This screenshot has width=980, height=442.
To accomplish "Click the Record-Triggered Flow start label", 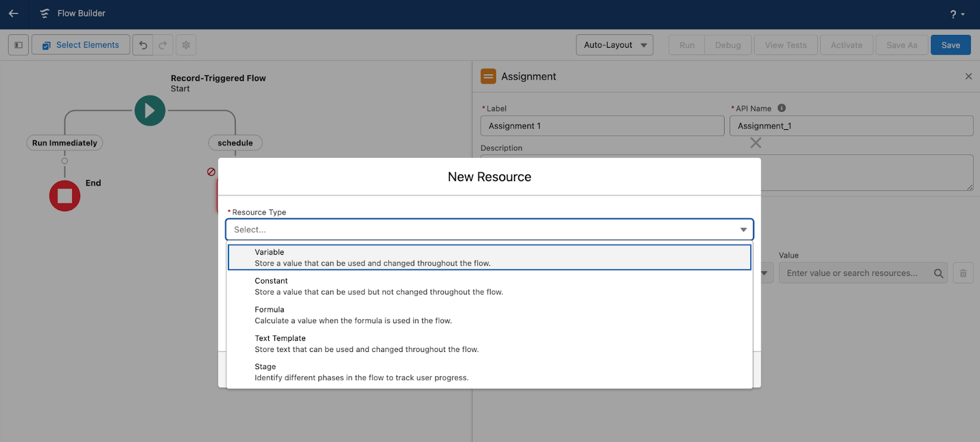I will click(218, 78).
